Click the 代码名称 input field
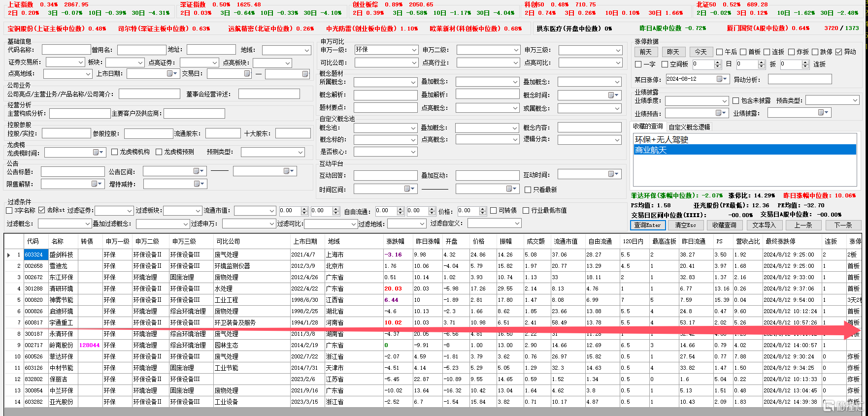Viewport: 868px width, 416px height. click(67, 50)
